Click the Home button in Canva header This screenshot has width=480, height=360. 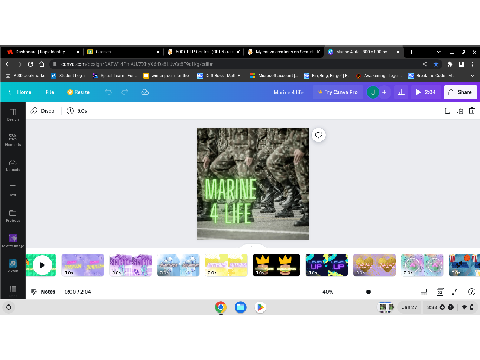(x=20, y=92)
